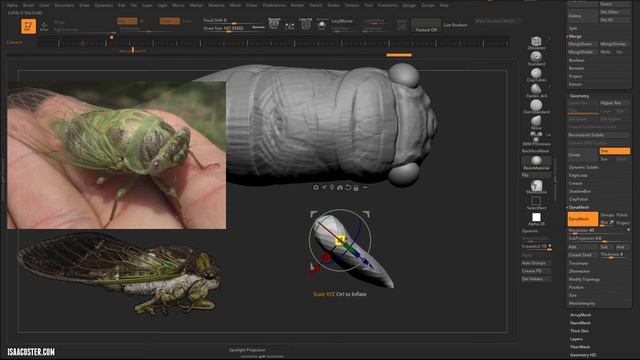
Task: Click the green cicada reference photo
Action: (116, 155)
